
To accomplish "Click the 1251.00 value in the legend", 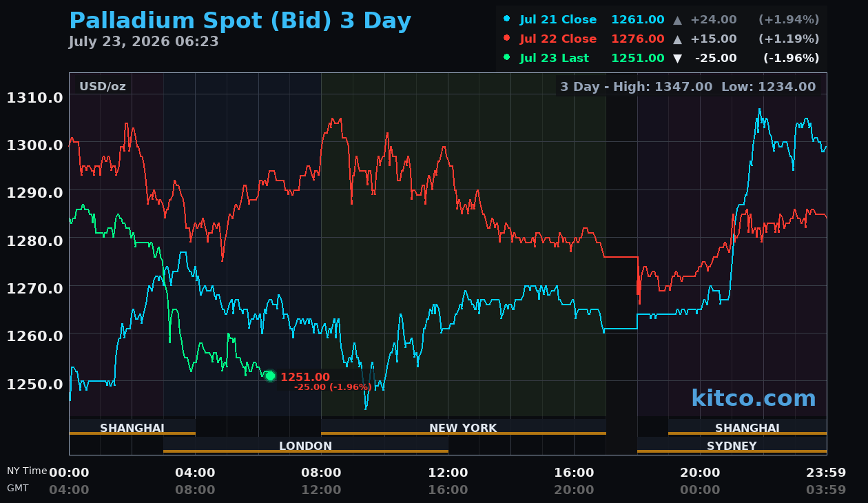I will point(638,59).
